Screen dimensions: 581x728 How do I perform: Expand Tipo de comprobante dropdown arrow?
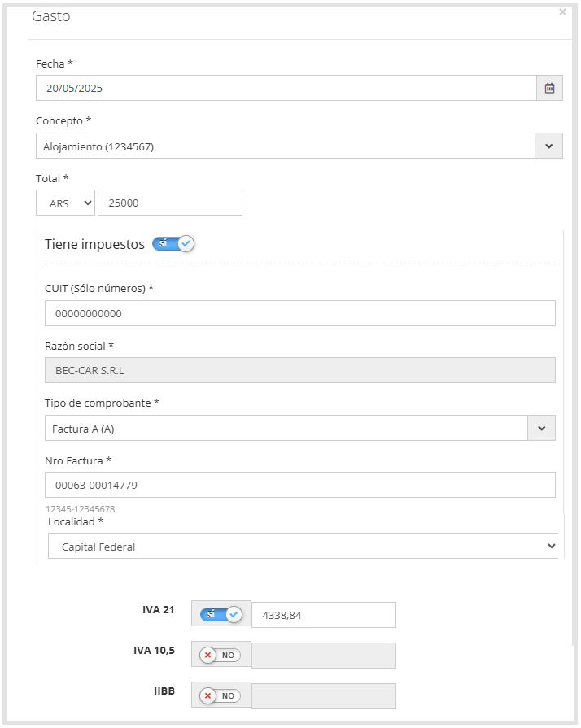(541, 428)
